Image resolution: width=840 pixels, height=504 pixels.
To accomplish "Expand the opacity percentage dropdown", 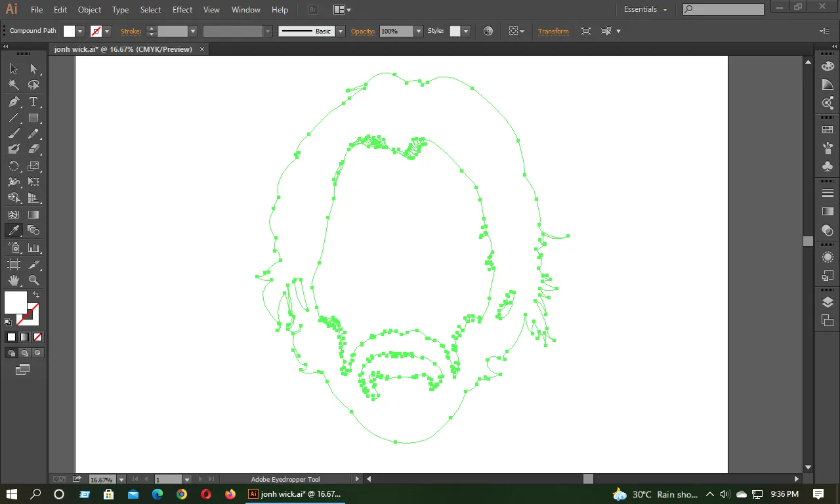I will pos(419,31).
